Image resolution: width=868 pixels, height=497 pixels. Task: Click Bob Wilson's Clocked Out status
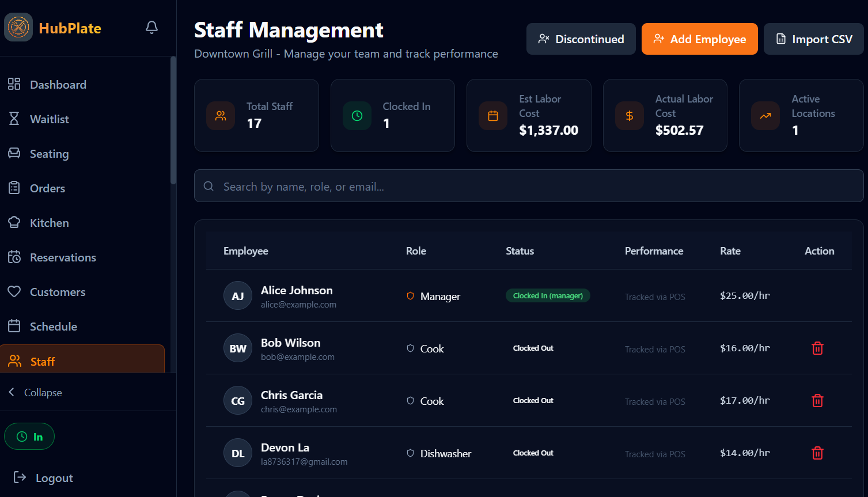(533, 348)
